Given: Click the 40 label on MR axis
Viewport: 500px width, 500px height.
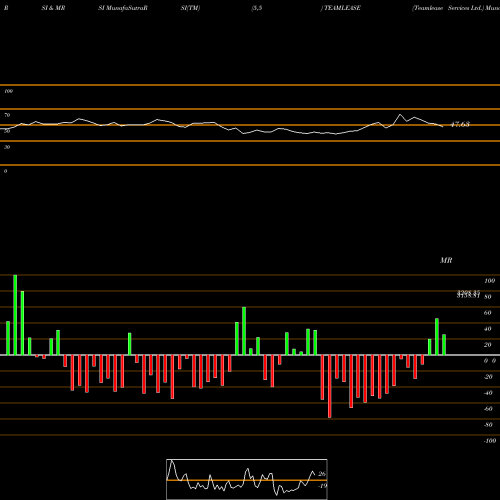Looking at the screenshot, I should tap(488, 329).
